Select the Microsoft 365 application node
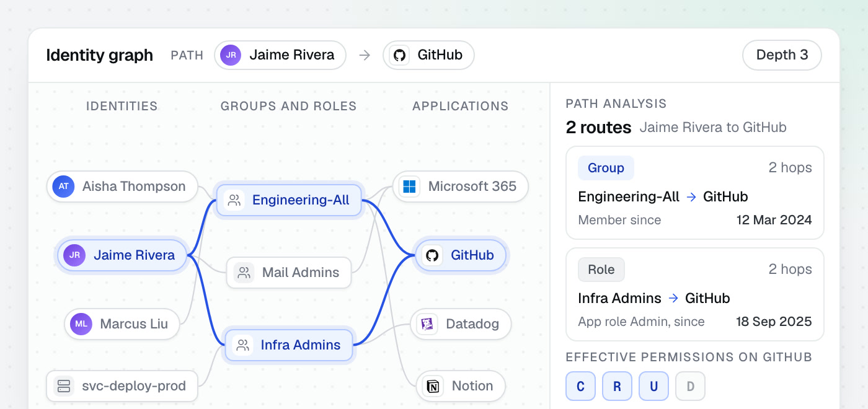 (461, 187)
